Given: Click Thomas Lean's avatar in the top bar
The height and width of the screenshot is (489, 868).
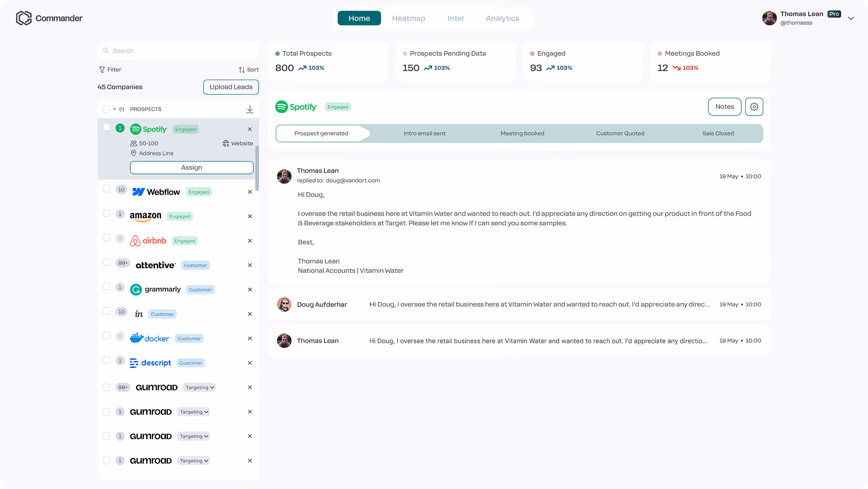Looking at the screenshot, I should [x=769, y=18].
